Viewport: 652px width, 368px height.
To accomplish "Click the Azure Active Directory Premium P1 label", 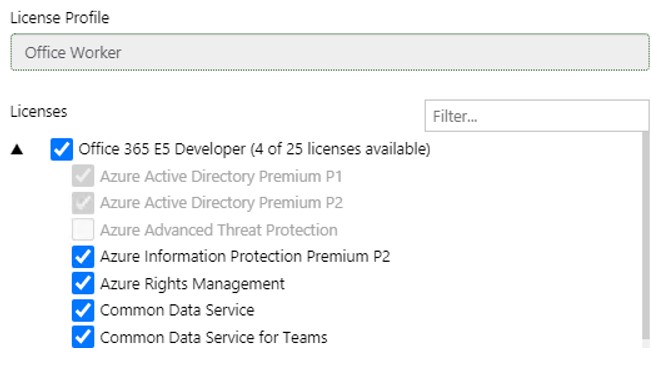I will point(221,176).
